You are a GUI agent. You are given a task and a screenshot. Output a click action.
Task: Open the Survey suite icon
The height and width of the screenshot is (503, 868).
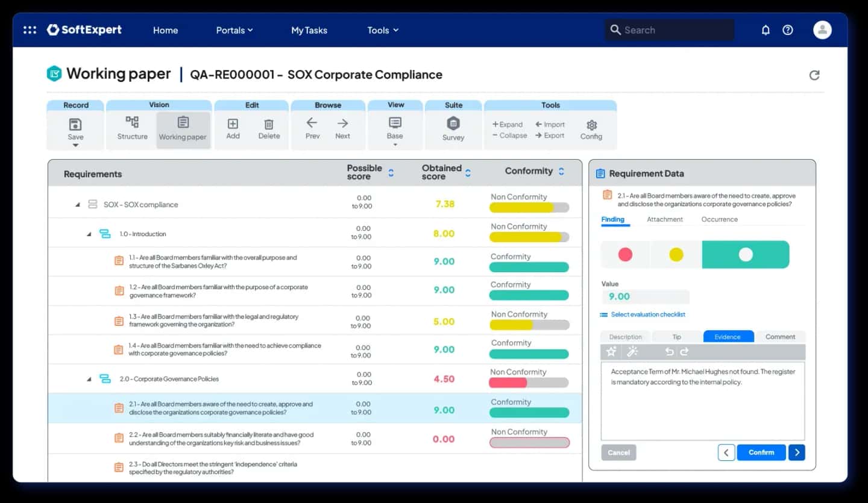tap(453, 124)
